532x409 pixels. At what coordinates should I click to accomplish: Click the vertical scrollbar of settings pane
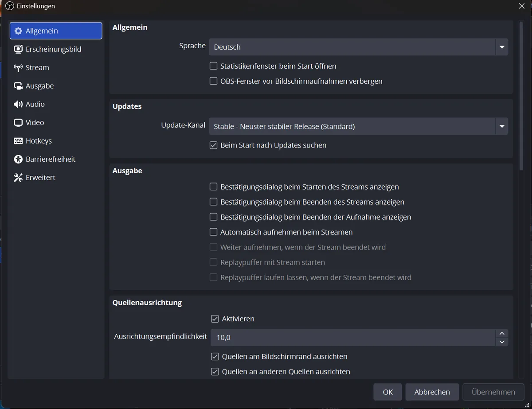tap(521, 96)
